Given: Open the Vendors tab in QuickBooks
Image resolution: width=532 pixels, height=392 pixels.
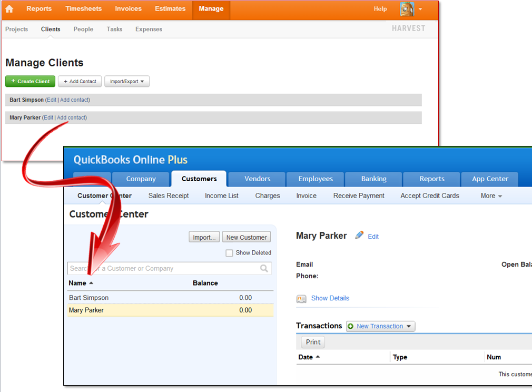Looking at the screenshot, I should pyautogui.click(x=257, y=179).
